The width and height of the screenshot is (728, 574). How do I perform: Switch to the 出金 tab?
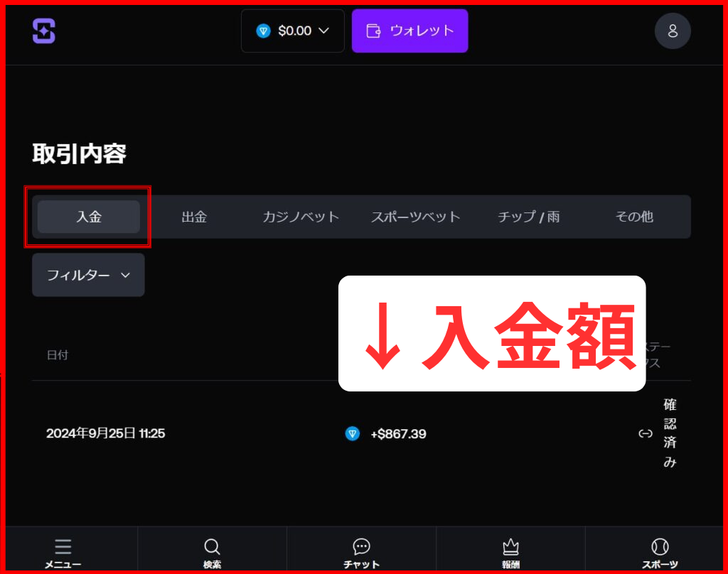pos(194,217)
